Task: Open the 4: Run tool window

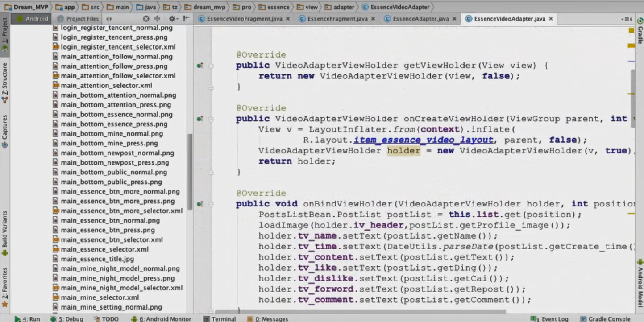Action: click(x=27, y=319)
